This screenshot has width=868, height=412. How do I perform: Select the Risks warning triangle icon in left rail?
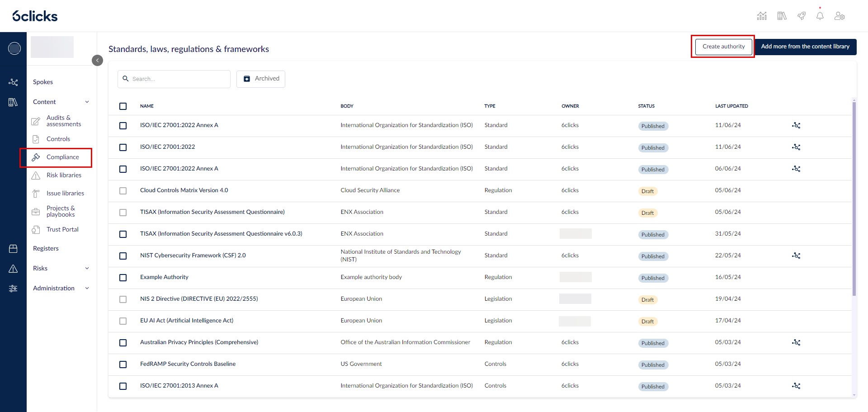[13, 269]
